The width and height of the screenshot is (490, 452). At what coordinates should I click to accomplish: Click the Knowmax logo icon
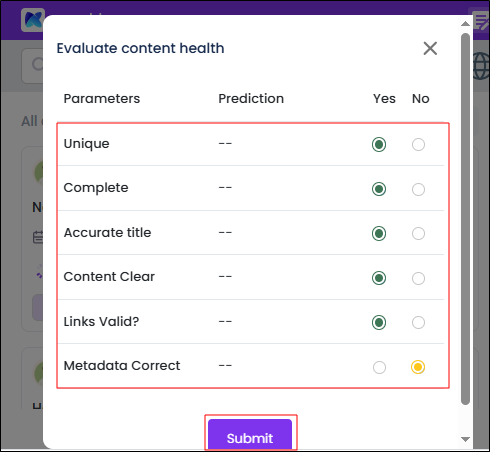coord(33,20)
